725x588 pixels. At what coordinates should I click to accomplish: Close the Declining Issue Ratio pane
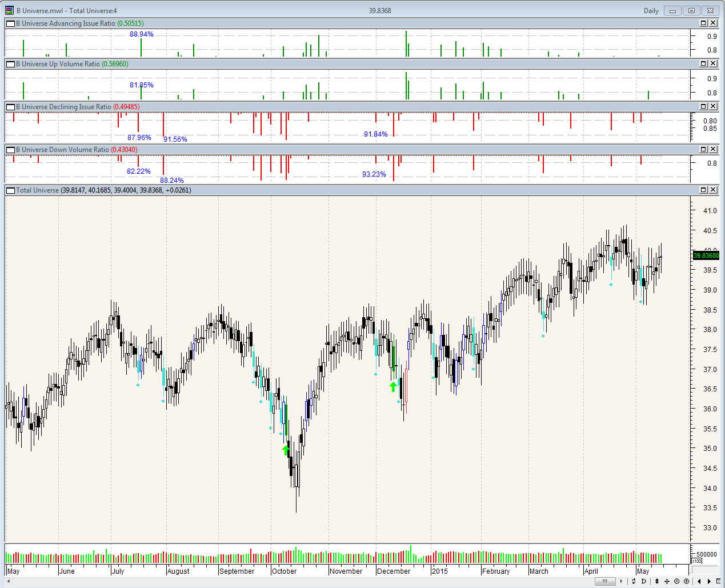713,106
